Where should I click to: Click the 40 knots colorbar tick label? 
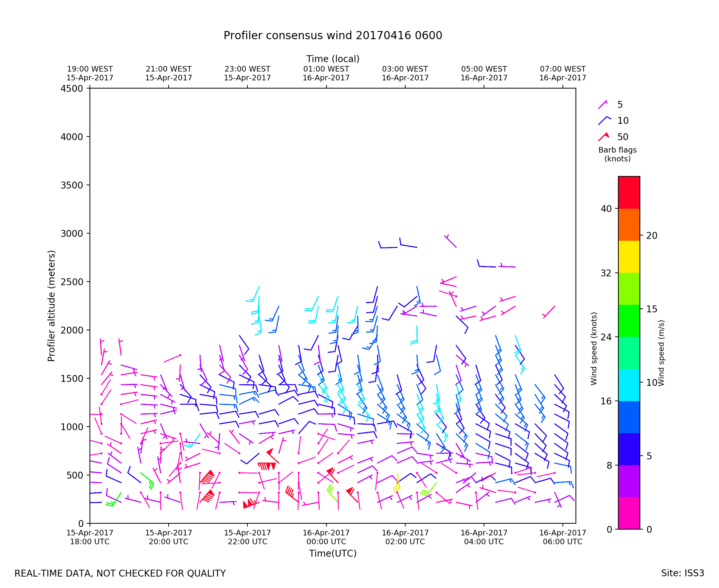pos(606,209)
